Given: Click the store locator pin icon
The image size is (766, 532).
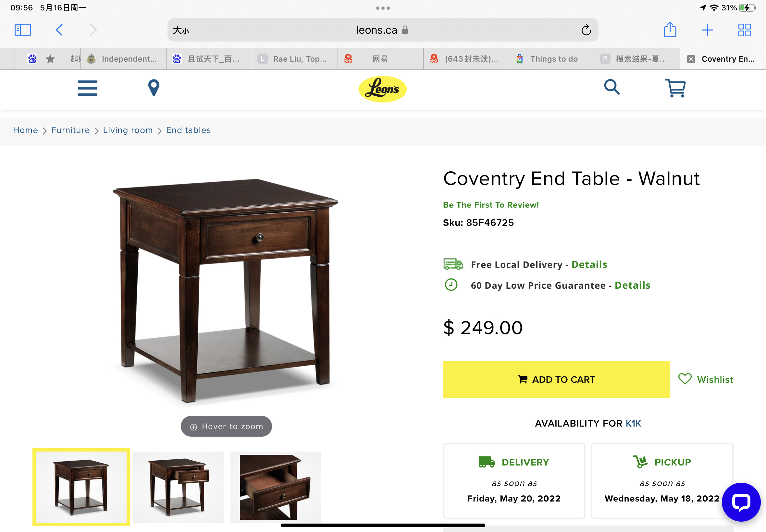Looking at the screenshot, I should [x=154, y=88].
